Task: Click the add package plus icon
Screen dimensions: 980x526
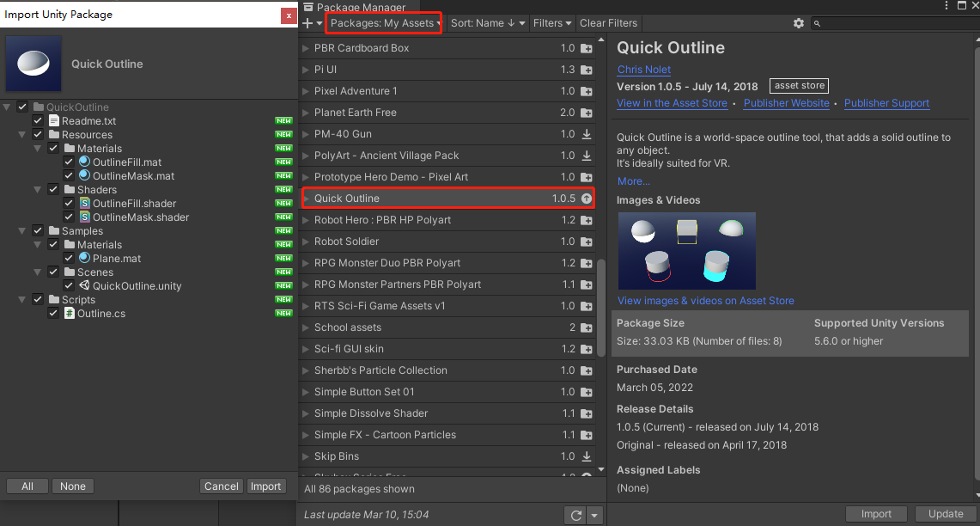Action: pos(307,23)
